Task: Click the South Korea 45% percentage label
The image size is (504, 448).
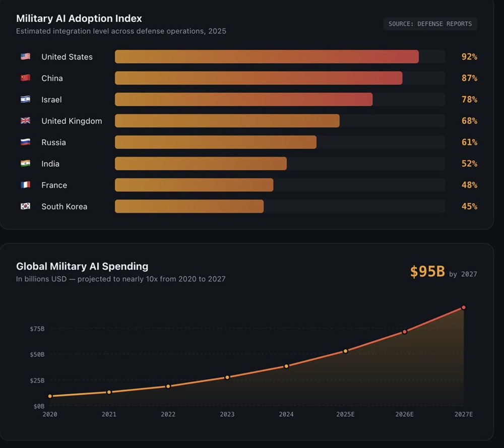Action: pos(469,206)
